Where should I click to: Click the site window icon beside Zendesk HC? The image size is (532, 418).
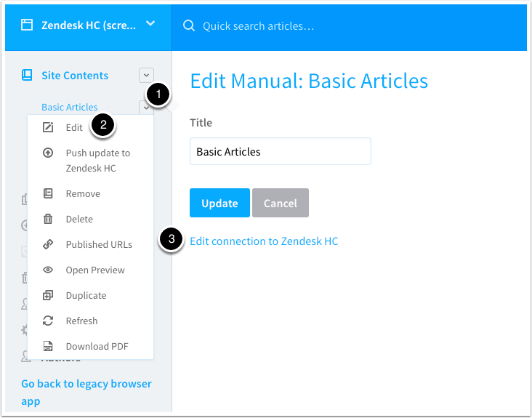tap(27, 25)
